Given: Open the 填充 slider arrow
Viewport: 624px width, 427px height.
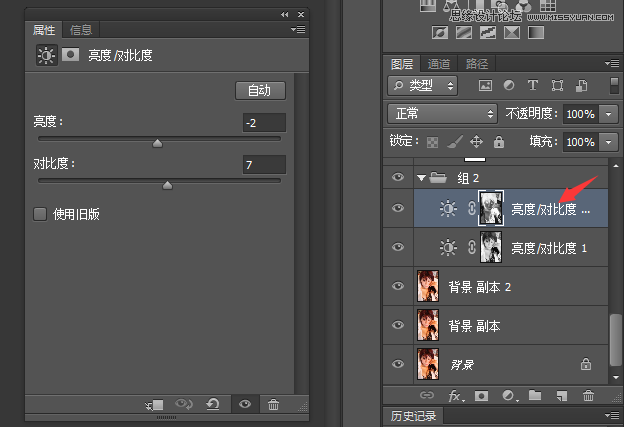Looking at the screenshot, I should [608, 142].
